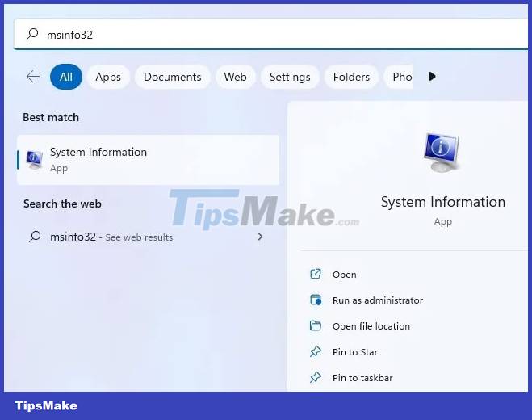The height and width of the screenshot is (420, 532).
Task: Click the large System Information icon in preview
Action: pos(442,153)
